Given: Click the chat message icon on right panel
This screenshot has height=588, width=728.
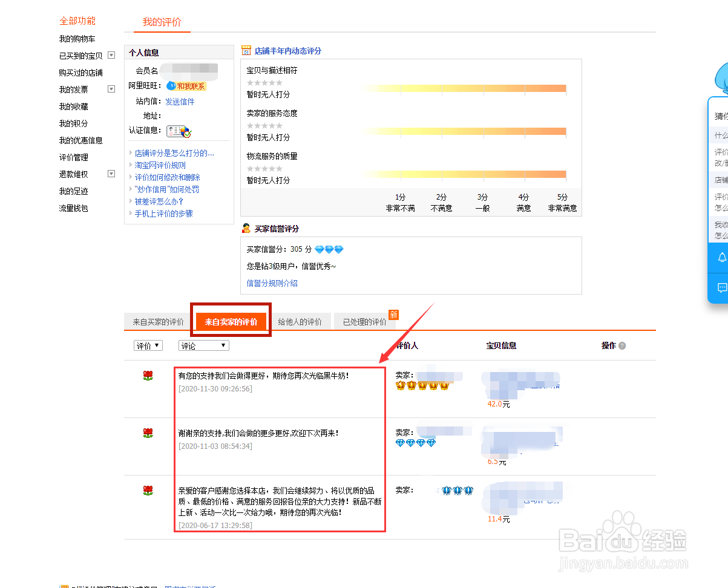Looking at the screenshot, I should tap(720, 288).
